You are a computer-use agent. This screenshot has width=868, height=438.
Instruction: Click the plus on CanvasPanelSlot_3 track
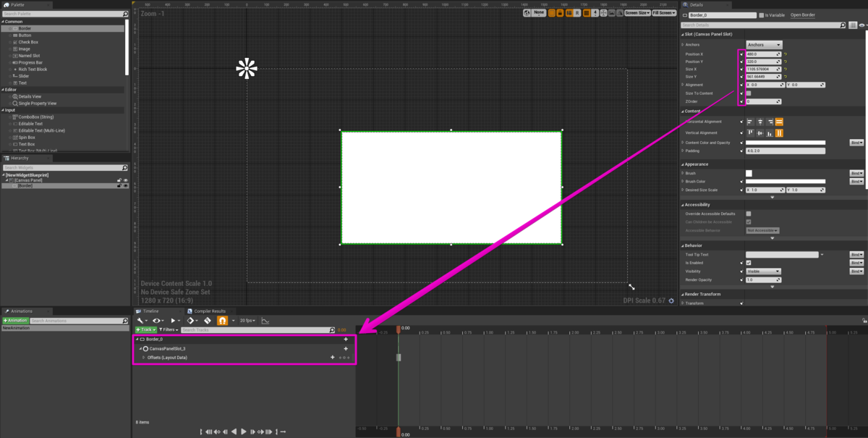click(346, 348)
